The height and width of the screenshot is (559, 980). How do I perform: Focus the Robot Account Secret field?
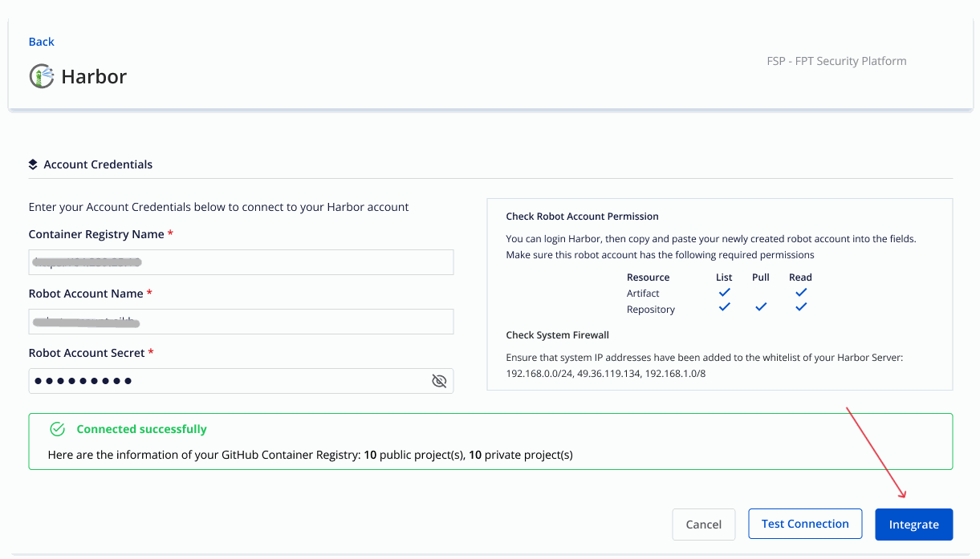241,381
